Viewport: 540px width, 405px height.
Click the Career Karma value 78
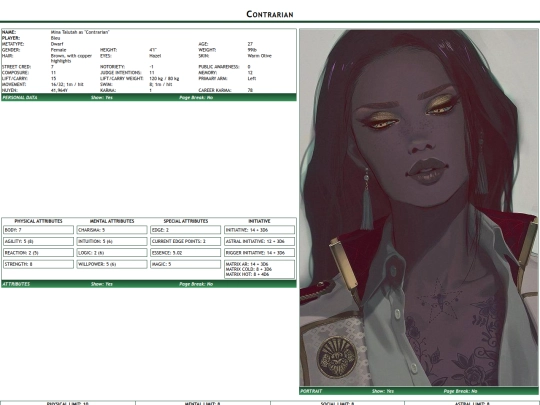pos(250,90)
